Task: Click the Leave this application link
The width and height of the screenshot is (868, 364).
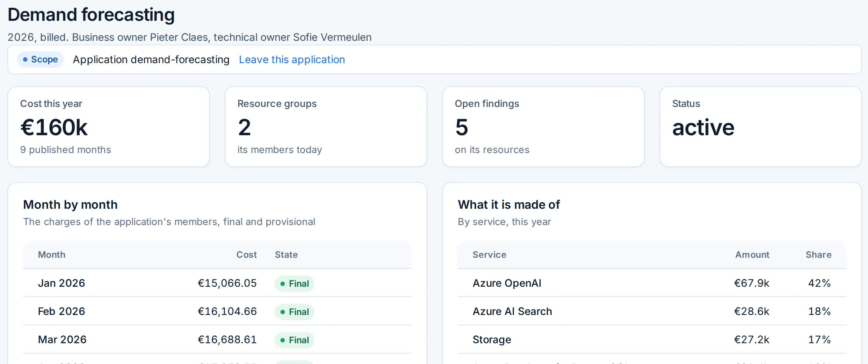Action: tap(292, 59)
